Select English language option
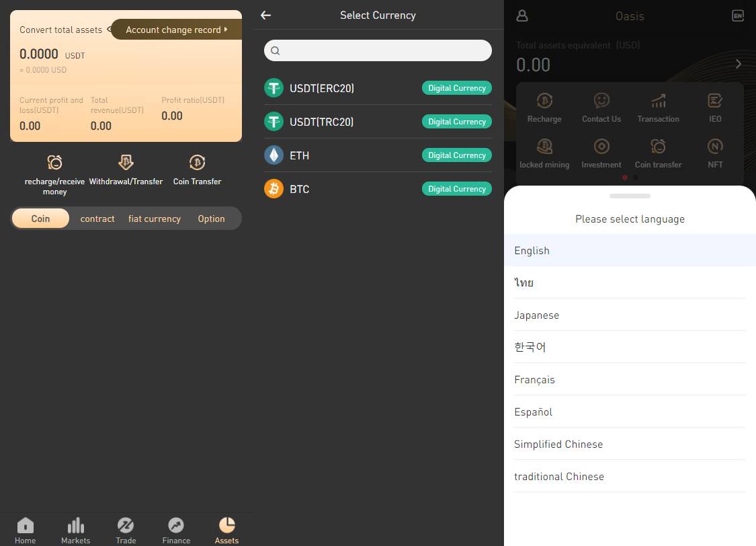 coord(630,250)
